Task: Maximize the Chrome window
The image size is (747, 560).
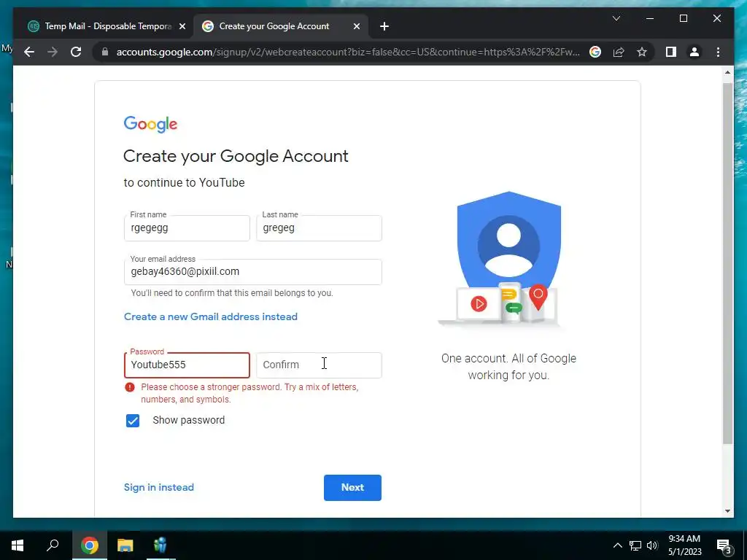Action: (683, 18)
